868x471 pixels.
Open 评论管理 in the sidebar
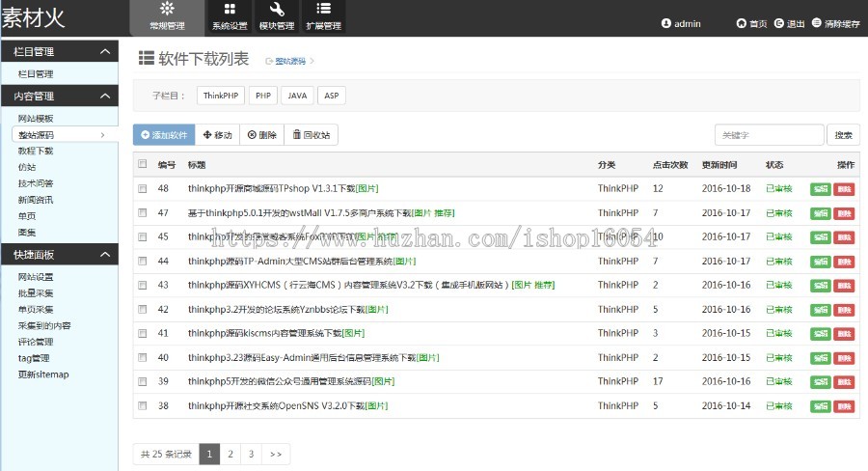point(36,342)
